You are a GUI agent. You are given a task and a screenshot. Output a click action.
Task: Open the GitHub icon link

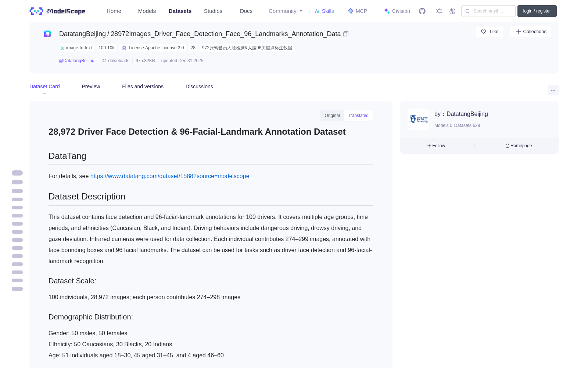click(422, 11)
